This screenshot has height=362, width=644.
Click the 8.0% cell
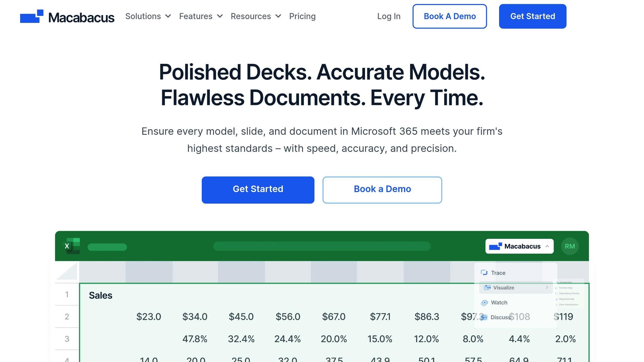click(473, 339)
